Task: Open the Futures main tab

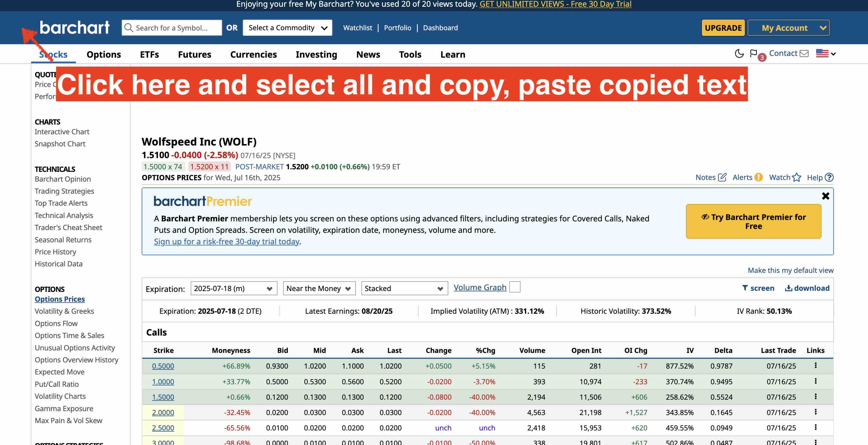Action: 194,54
